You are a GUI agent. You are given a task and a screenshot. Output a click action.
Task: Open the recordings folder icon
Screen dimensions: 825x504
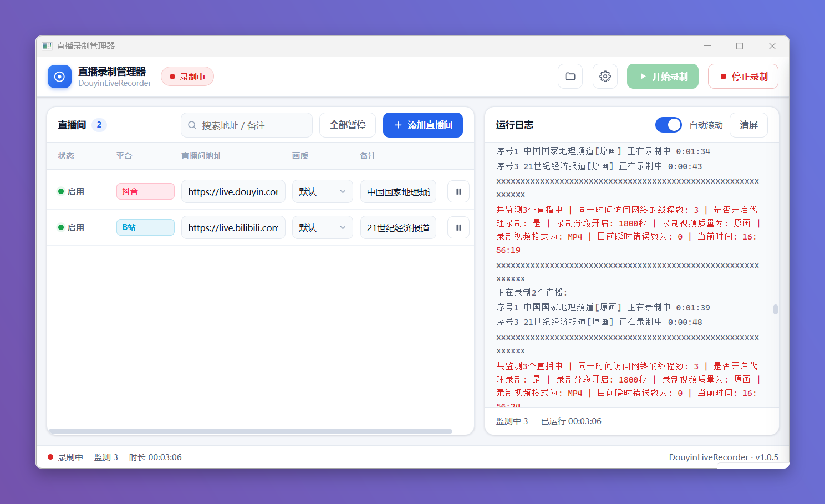pyautogui.click(x=570, y=77)
